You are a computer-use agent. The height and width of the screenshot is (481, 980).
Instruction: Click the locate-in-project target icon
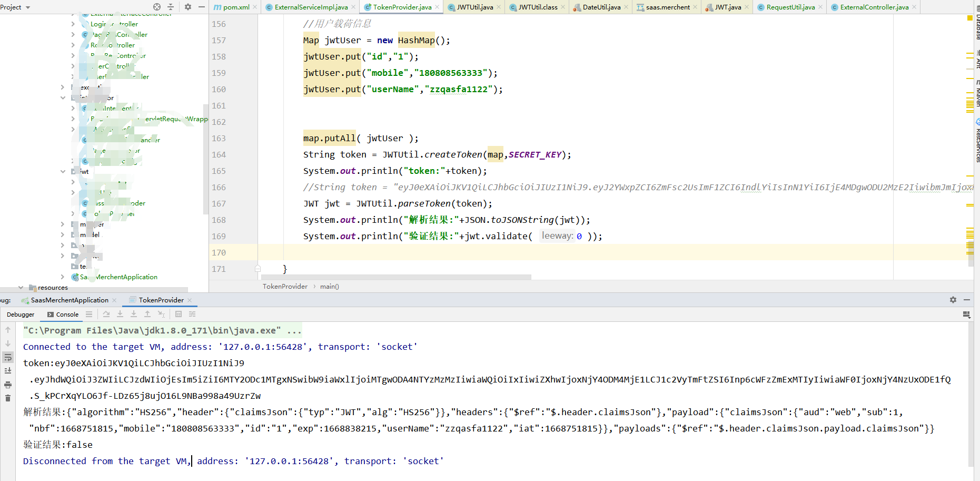(157, 7)
